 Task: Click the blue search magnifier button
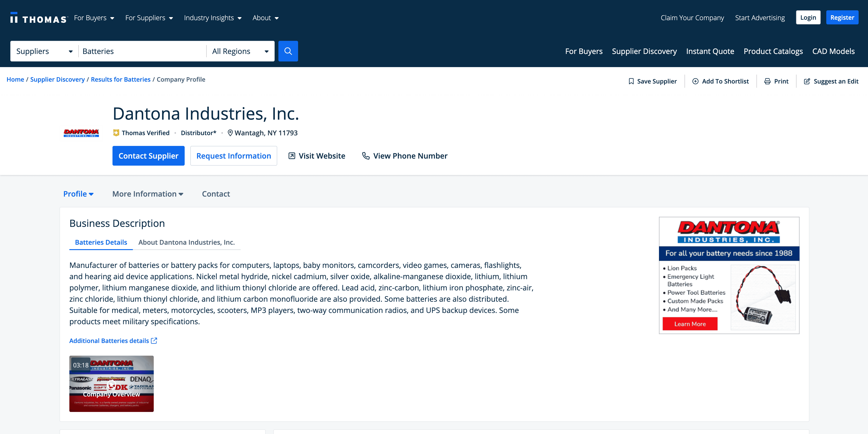pos(288,51)
